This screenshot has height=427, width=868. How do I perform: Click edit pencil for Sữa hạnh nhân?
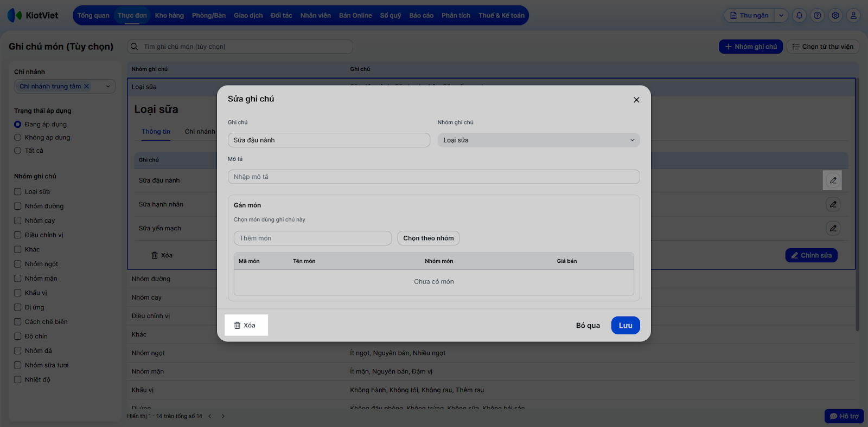833,204
